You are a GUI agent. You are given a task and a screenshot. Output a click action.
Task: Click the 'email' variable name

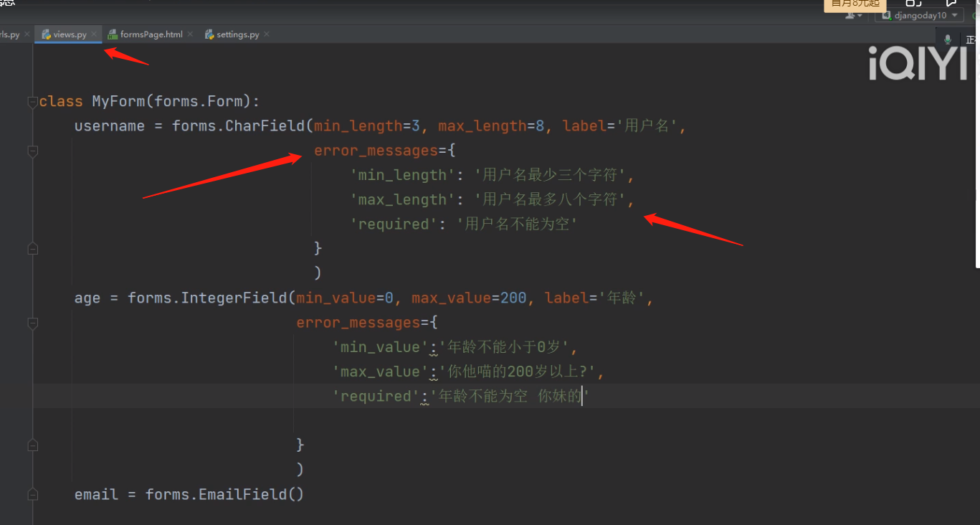pos(96,494)
